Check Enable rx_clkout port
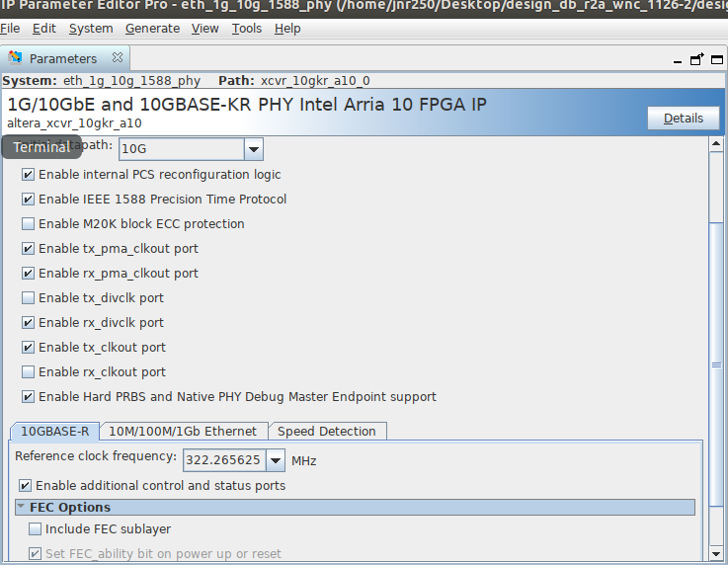The width and height of the screenshot is (728, 565). click(28, 371)
